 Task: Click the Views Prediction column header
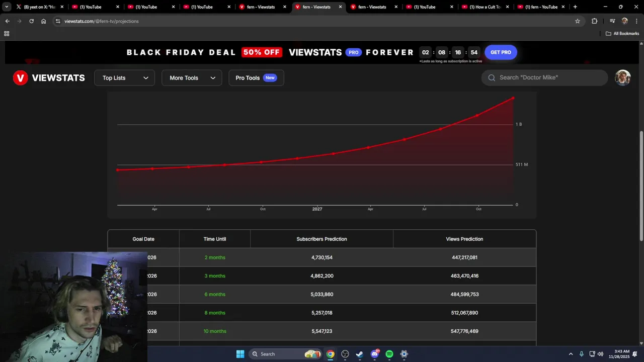pos(464,239)
